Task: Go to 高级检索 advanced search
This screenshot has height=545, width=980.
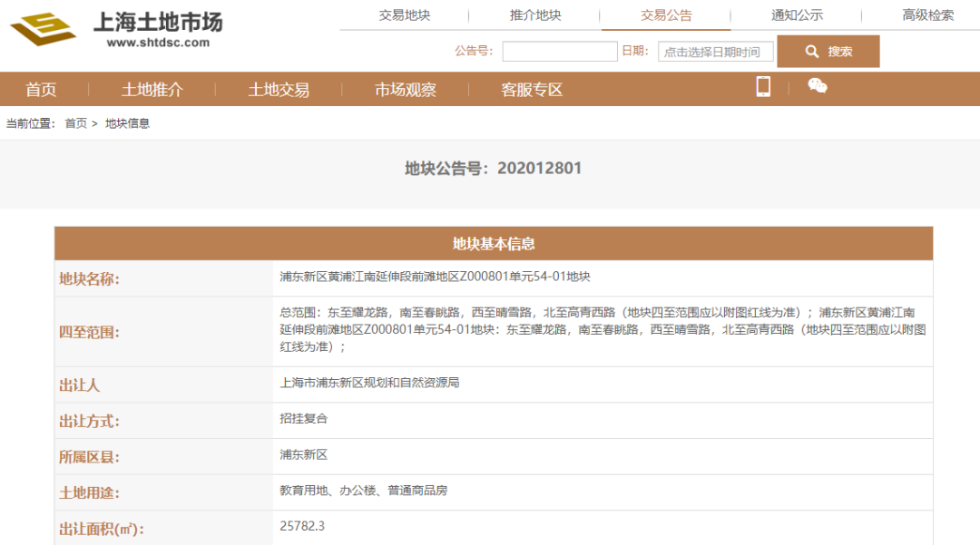Action: [x=927, y=15]
